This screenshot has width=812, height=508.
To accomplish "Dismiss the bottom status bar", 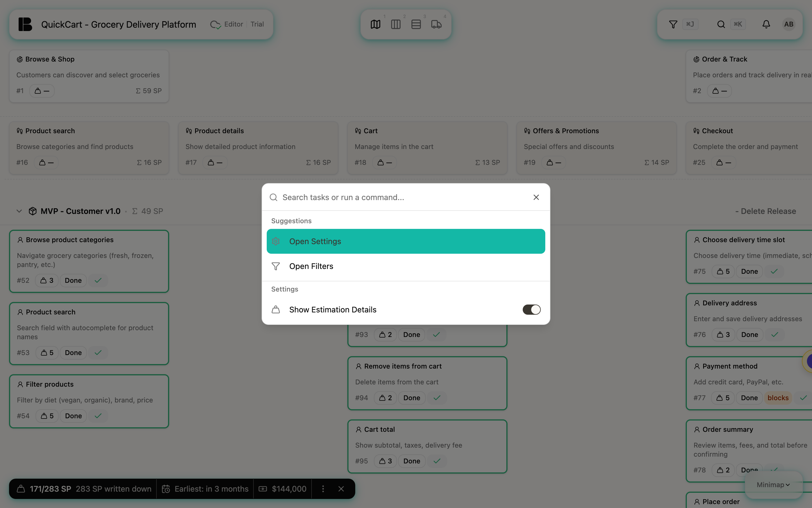I will click(341, 489).
